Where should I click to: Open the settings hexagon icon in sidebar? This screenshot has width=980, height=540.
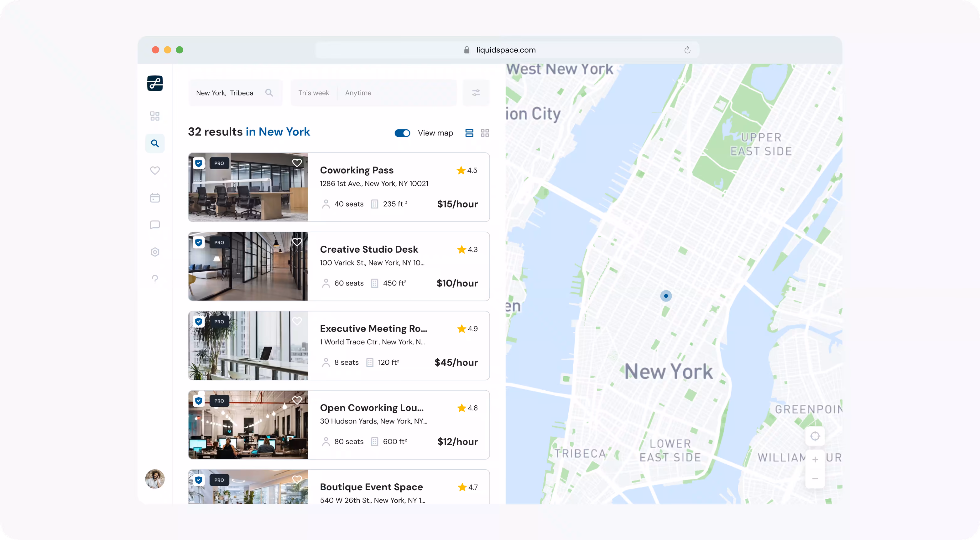[x=155, y=252]
